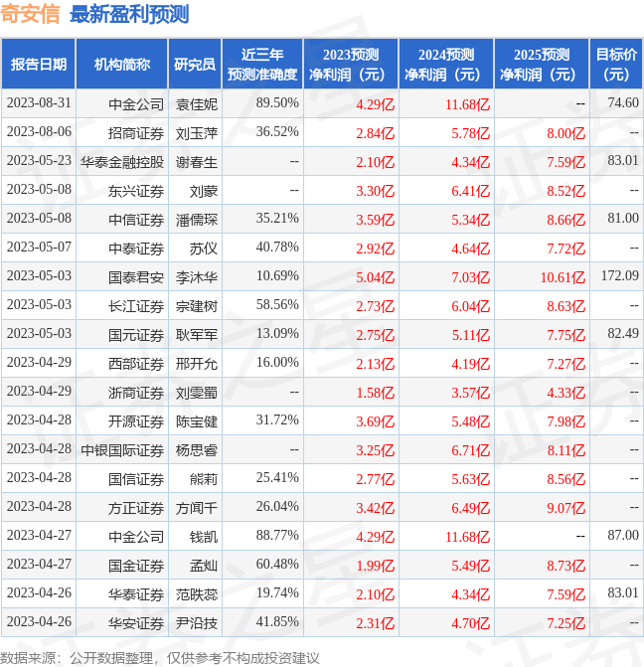Viewport: 644px width, 667px height.
Task: Click institution 华泰金融控股
Action: pyautogui.click(x=122, y=162)
